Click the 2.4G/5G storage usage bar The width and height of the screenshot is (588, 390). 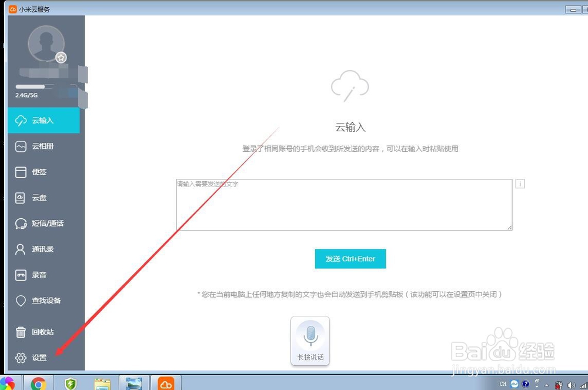click(x=46, y=86)
